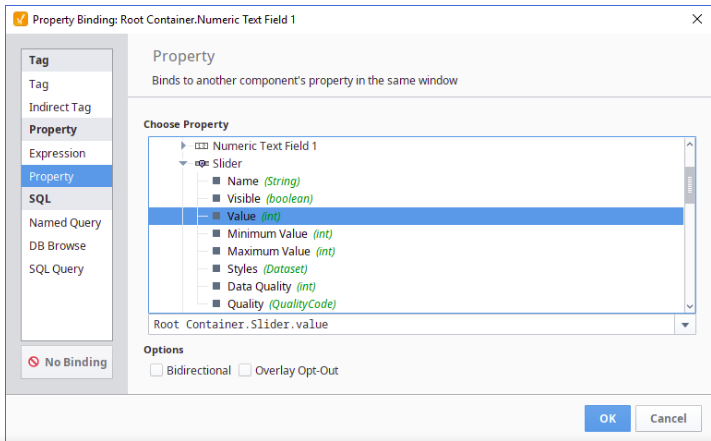The image size is (711, 441).
Task: Click the property tree vertical scrollbar thumb
Action: (689, 183)
